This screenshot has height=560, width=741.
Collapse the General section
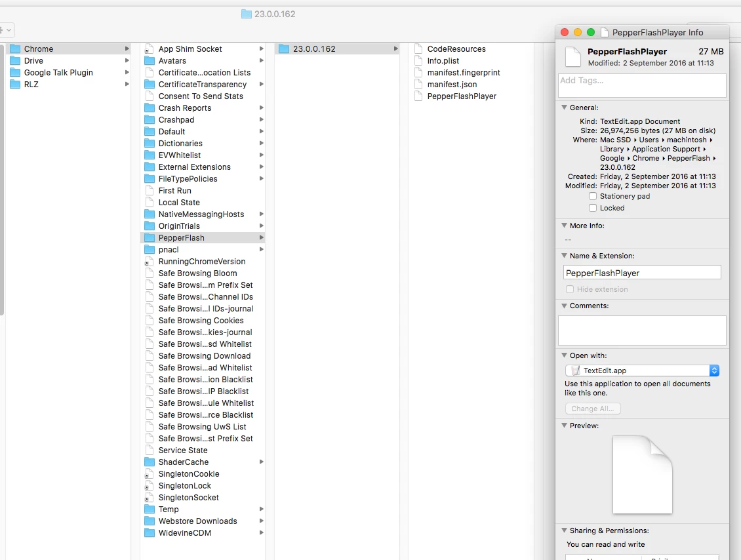pos(564,108)
